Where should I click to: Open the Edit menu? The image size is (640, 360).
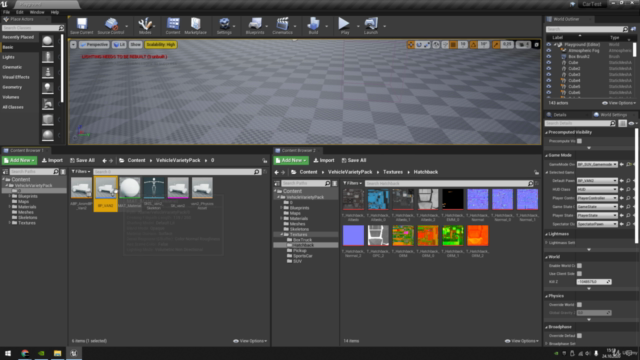click(x=20, y=12)
